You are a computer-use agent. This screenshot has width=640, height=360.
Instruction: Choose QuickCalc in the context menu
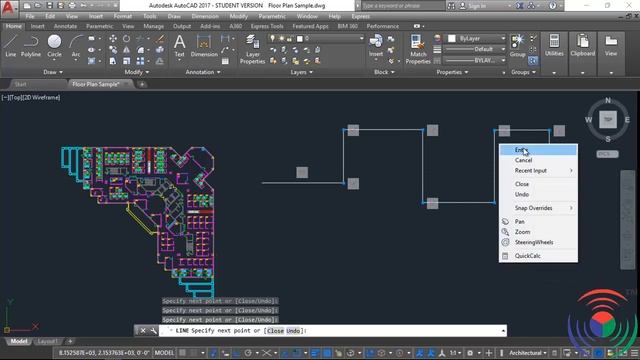[538, 256]
